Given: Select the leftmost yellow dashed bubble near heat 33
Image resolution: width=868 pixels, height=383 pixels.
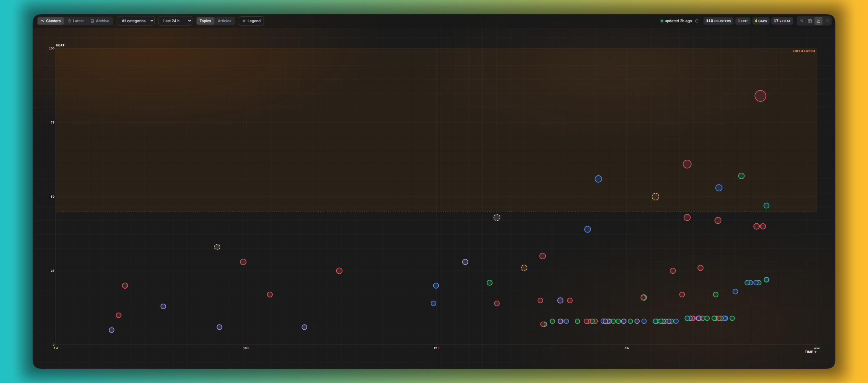Looking at the screenshot, I should [217, 247].
